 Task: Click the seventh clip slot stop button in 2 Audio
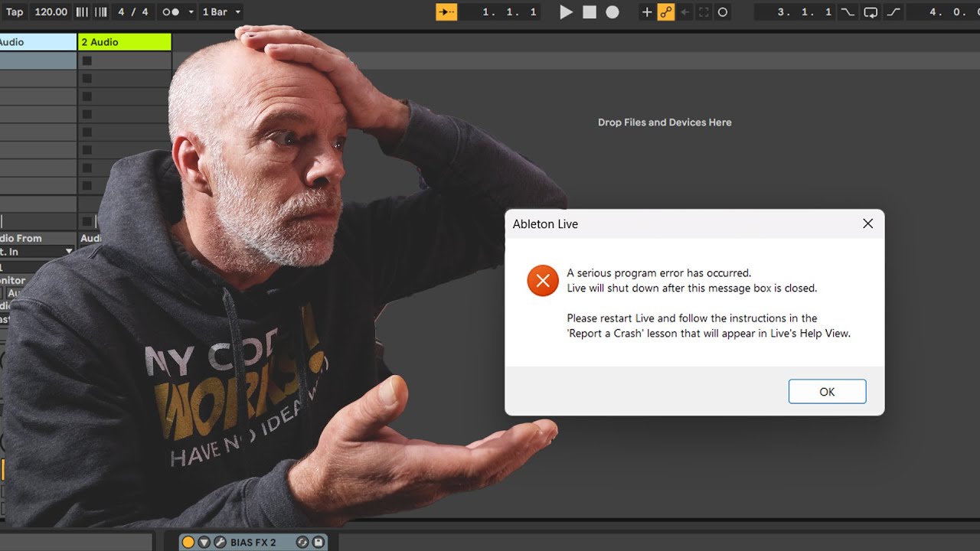tap(87, 168)
